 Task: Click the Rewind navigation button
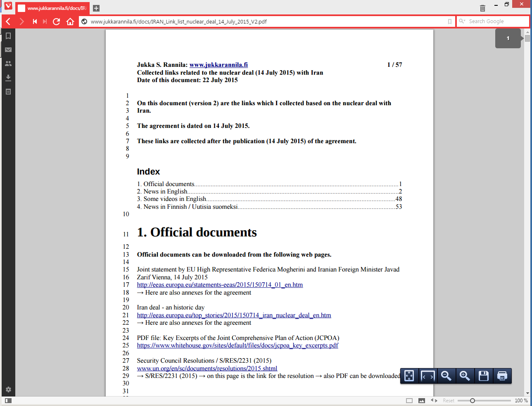coord(35,21)
